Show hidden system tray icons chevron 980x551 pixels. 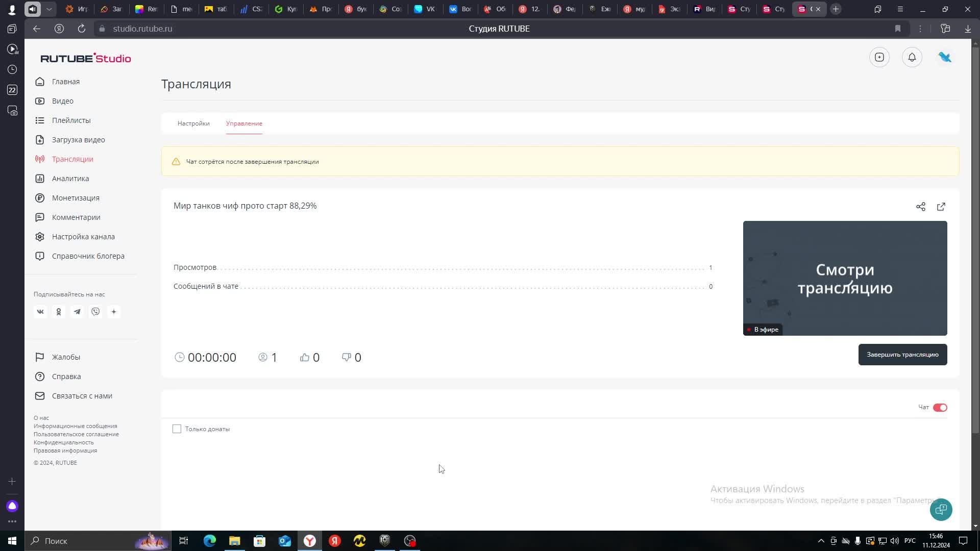pos(821,541)
